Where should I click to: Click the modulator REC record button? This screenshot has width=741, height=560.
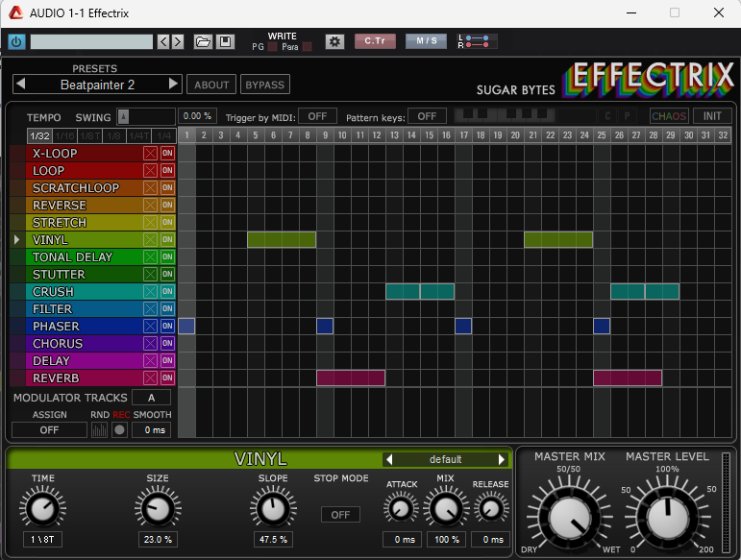(x=119, y=430)
